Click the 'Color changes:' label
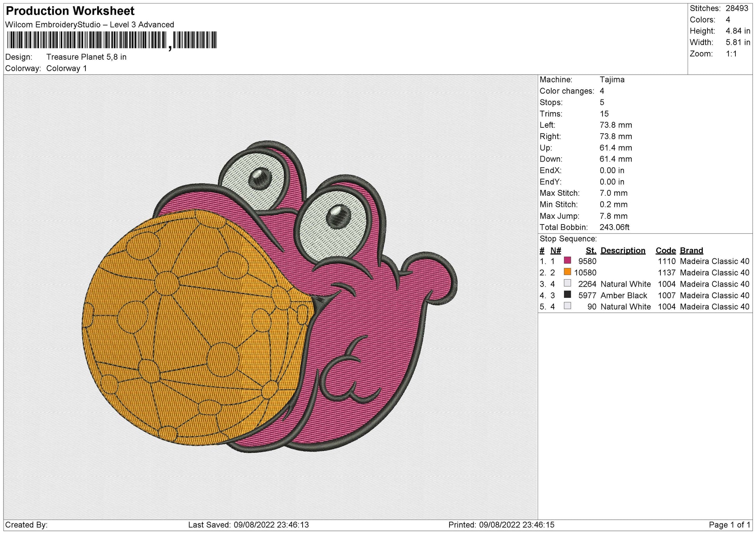The height and width of the screenshot is (534, 756). click(x=567, y=91)
